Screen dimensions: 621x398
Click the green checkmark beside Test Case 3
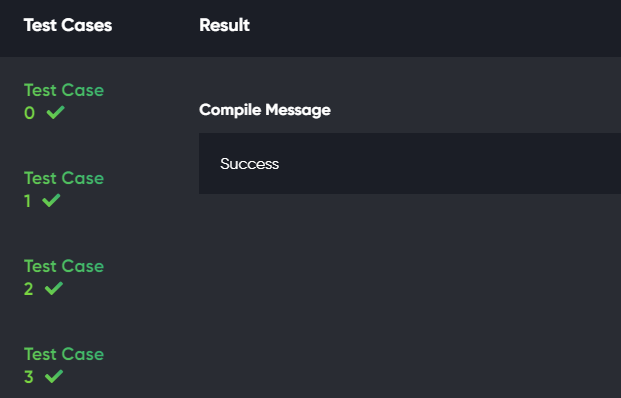(x=54, y=376)
